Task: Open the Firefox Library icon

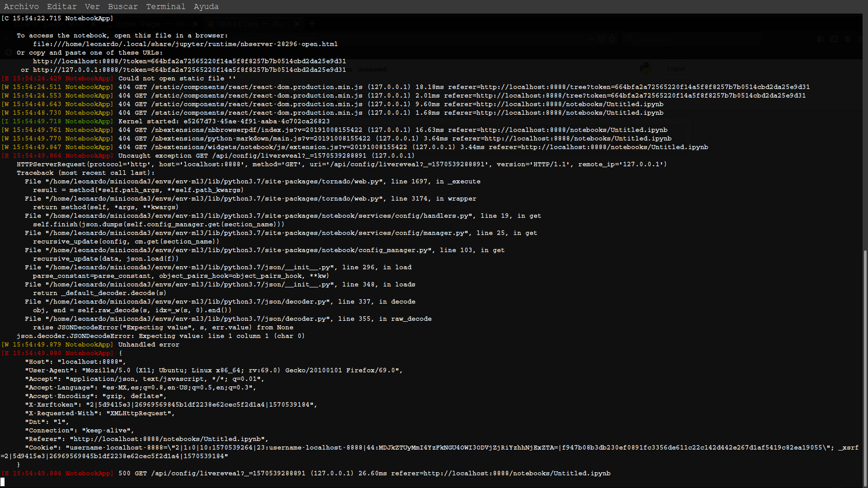Action: point(820,39)
